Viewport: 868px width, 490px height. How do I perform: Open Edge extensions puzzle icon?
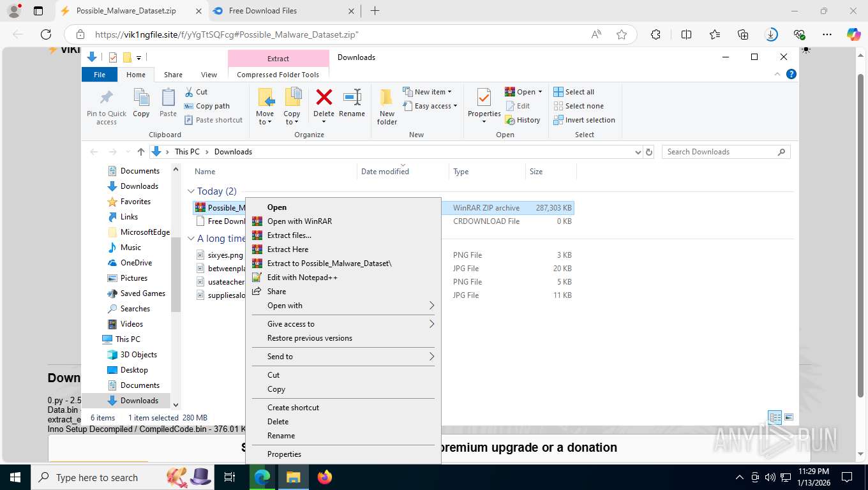pos(656,34)
